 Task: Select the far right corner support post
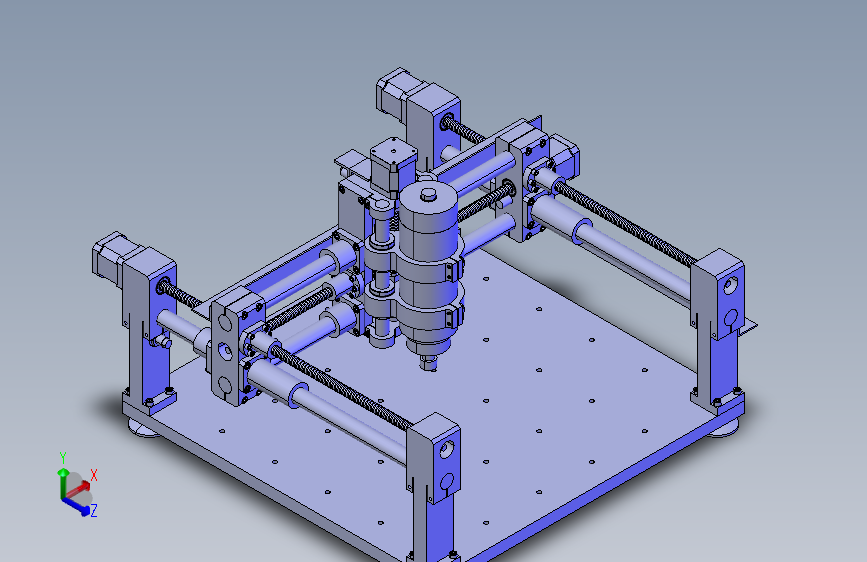pos(717,332)
